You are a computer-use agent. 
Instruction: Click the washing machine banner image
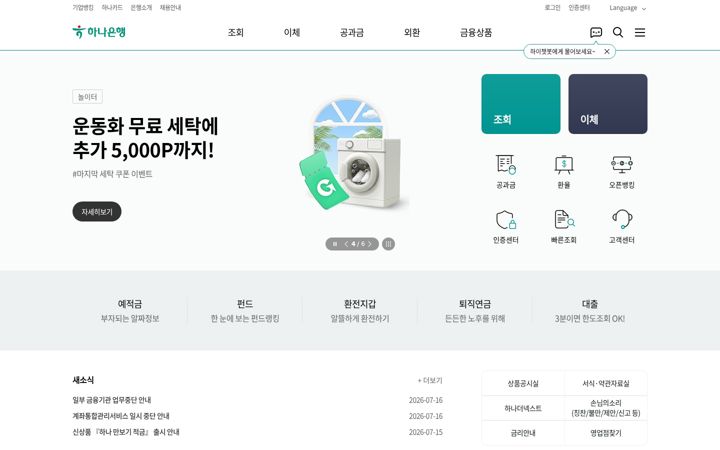tap(353, 154)
